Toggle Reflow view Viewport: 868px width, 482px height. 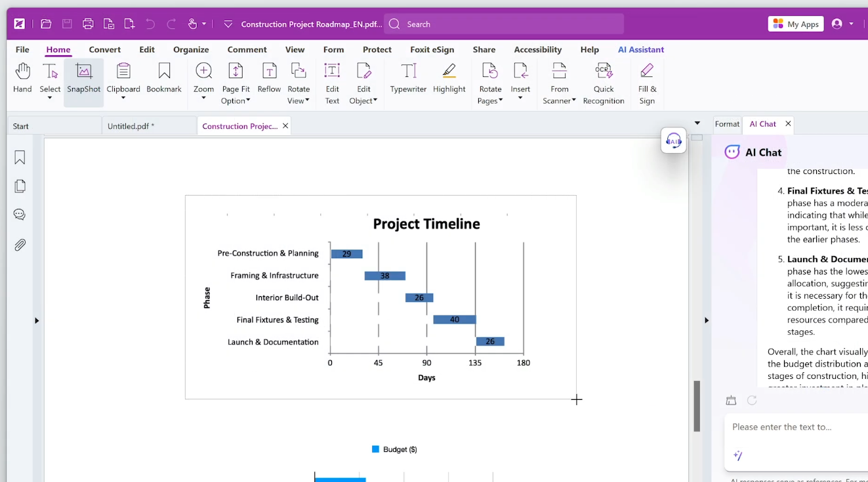[269, 78]
